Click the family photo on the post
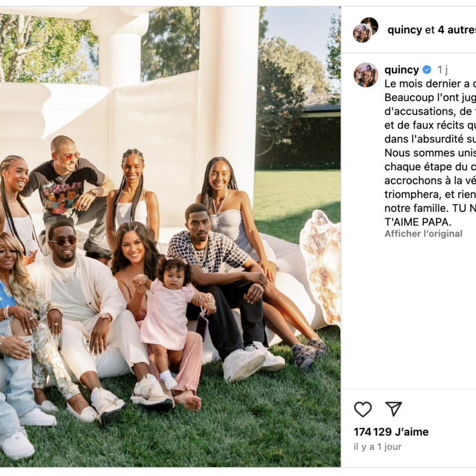Screen dimensions: 476x476 tap(170, 237)
